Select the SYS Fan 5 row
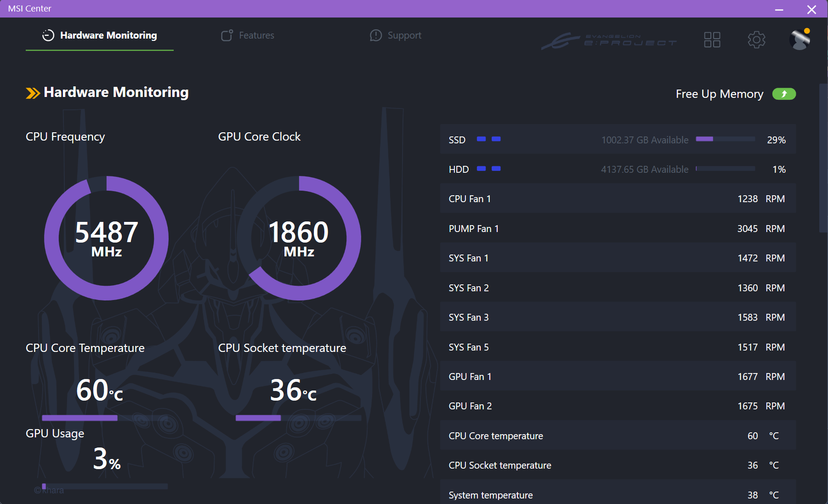This screenshot has width=828, height=504. (618, 347)
